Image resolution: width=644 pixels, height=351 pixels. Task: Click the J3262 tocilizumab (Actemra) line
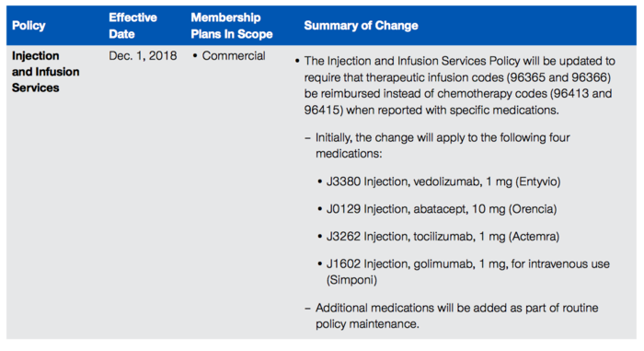[x=438, y=237]
